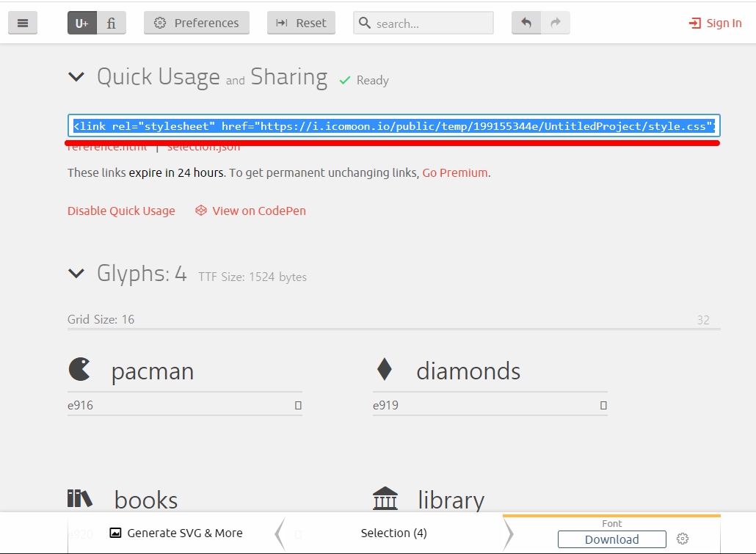Click the TTF Size: 1524 bytes text

point(252,277)
